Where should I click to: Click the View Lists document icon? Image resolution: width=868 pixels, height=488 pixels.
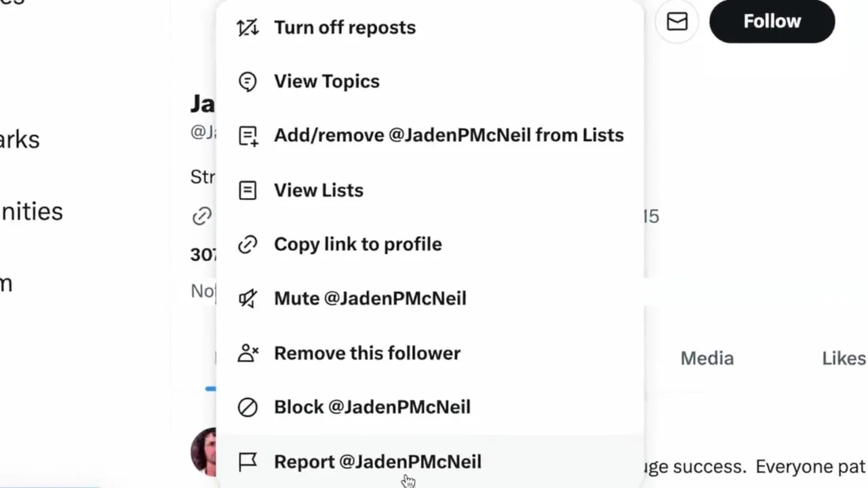pyautogui.click(x=248, y=190)
